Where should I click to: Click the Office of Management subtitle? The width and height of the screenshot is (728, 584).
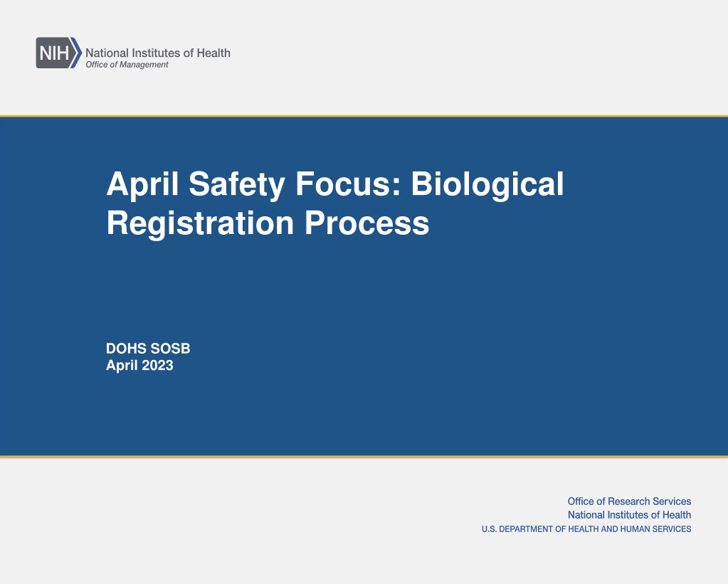(127, 65)
